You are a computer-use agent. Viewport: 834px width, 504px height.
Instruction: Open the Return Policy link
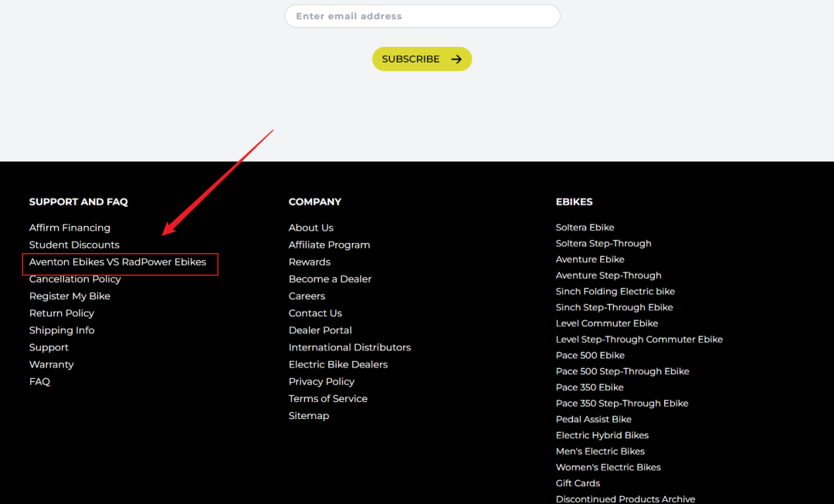tap(62, 313)
